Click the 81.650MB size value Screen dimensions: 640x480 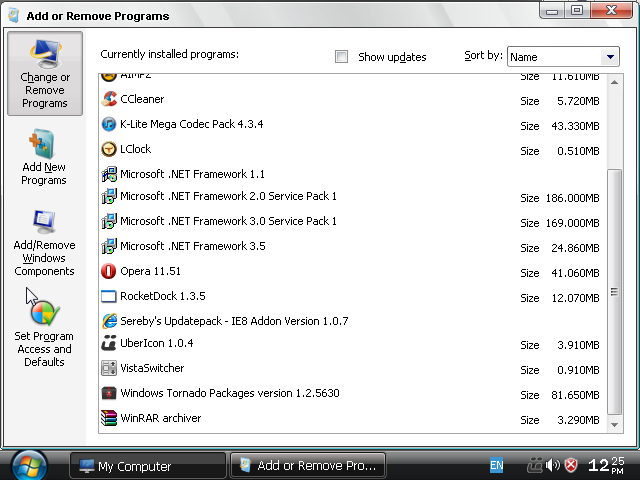575,395
